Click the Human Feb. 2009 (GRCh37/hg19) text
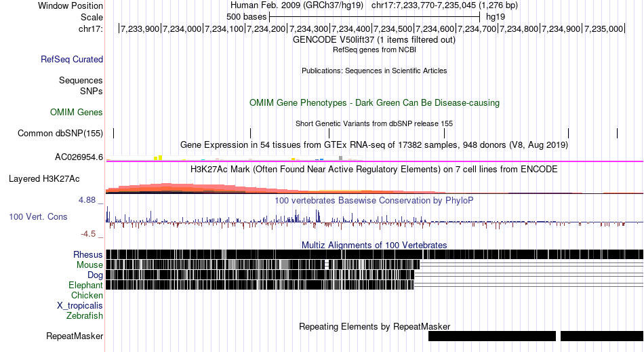The height and width of the screenshot is (352, 644). point(296,5)
